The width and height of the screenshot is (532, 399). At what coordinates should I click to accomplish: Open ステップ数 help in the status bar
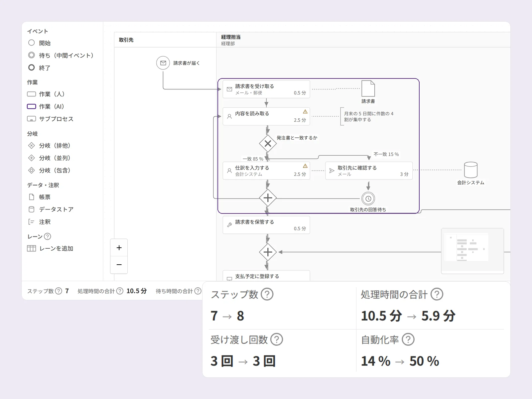59,291
